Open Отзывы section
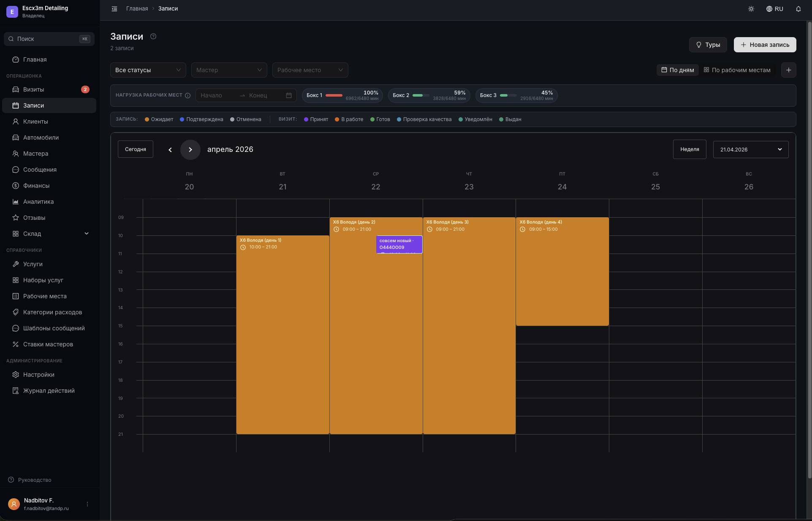 click(x=49, y=218)
